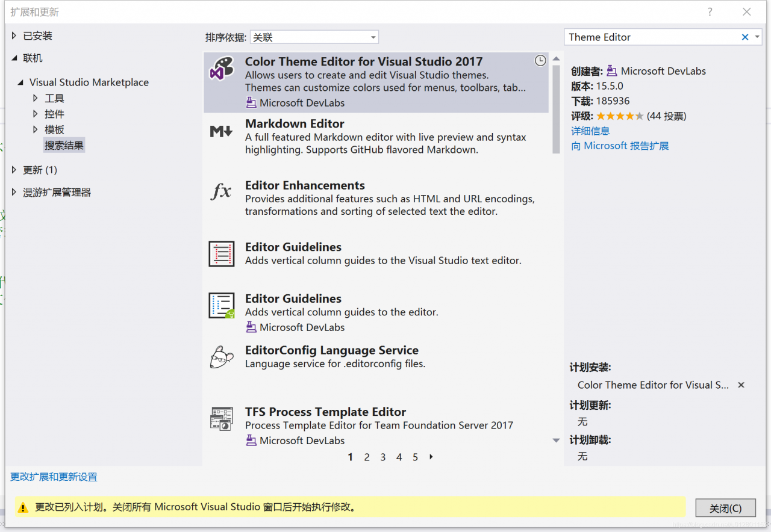Collapse the Visual Studio Marketplace node

pyautogui.click(x=21, y=82)
